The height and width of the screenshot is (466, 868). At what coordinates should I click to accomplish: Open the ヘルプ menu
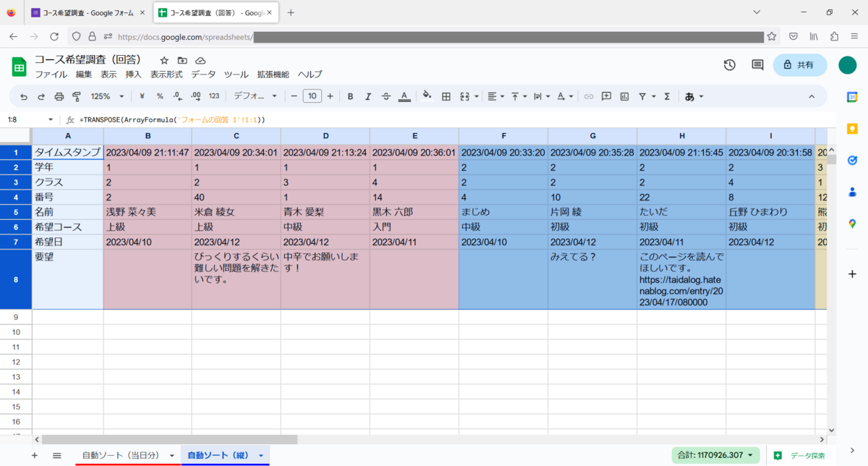(x=310, y=75)
